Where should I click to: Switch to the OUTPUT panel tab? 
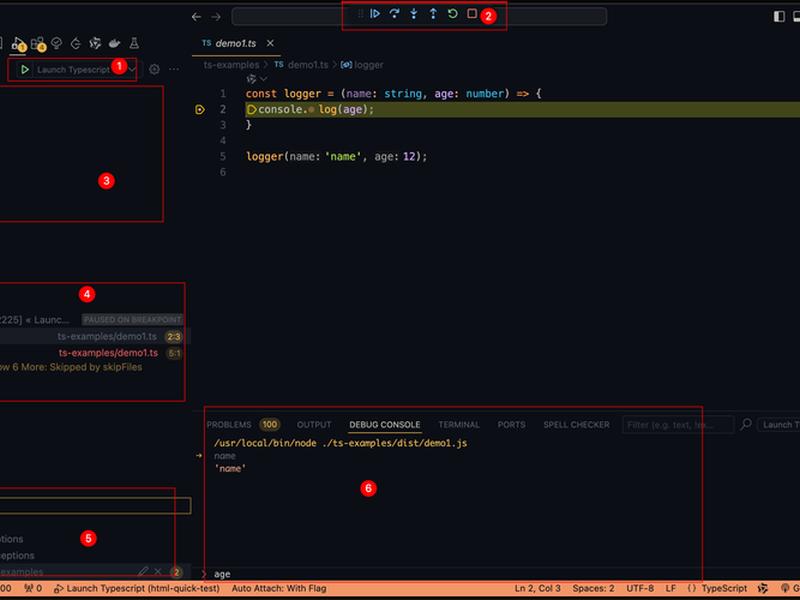314,425
